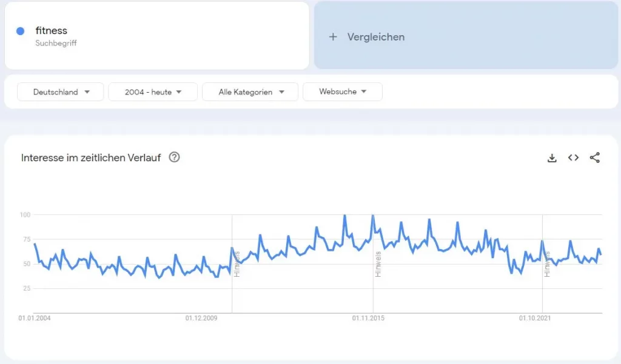Click the Interesse im zeitlichen Verlauf heading
Screen dimensions: 621x364
91,158
